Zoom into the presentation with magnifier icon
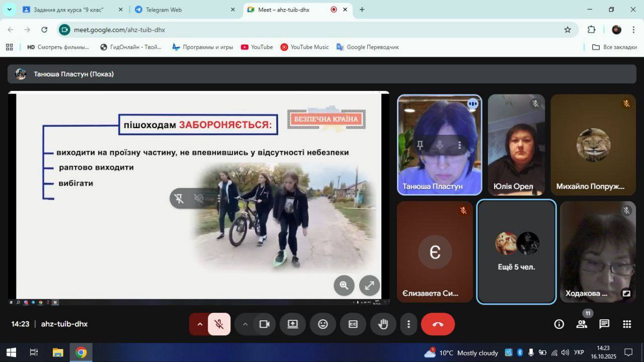This screenshot has height=362, width=644. point(344,286)
